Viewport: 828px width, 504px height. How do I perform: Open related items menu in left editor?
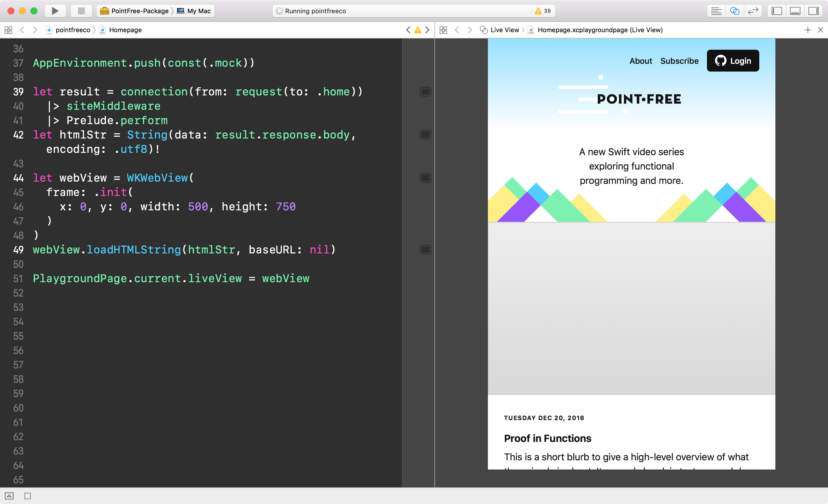click(x=8, y=30)
